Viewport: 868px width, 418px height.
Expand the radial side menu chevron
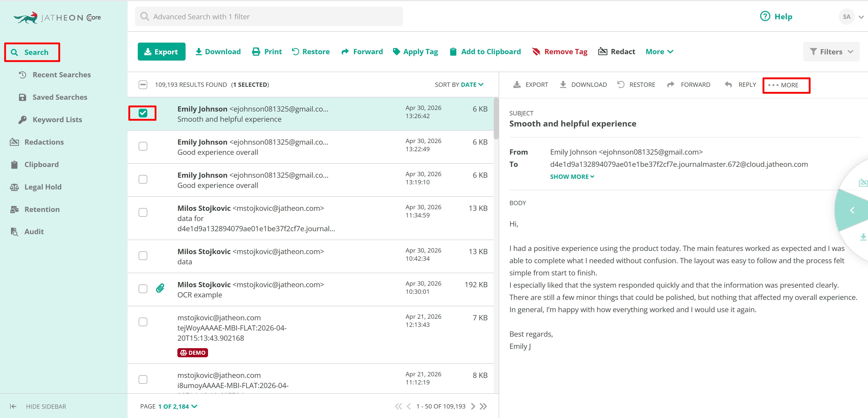[x=852, y=210]
